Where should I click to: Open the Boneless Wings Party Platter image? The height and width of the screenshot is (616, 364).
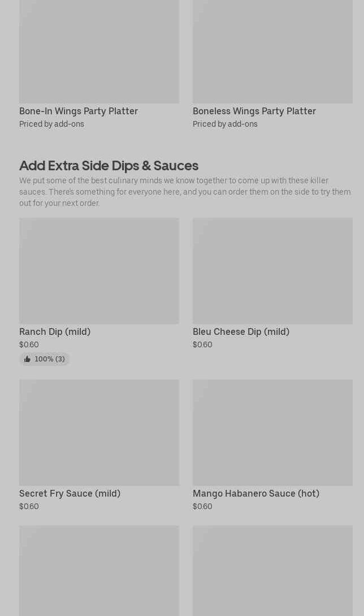point(272,51)
